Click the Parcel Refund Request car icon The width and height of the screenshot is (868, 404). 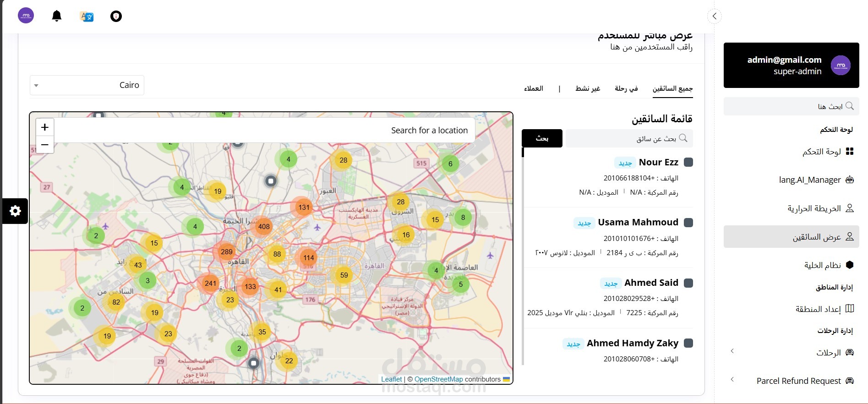point(850,381)
